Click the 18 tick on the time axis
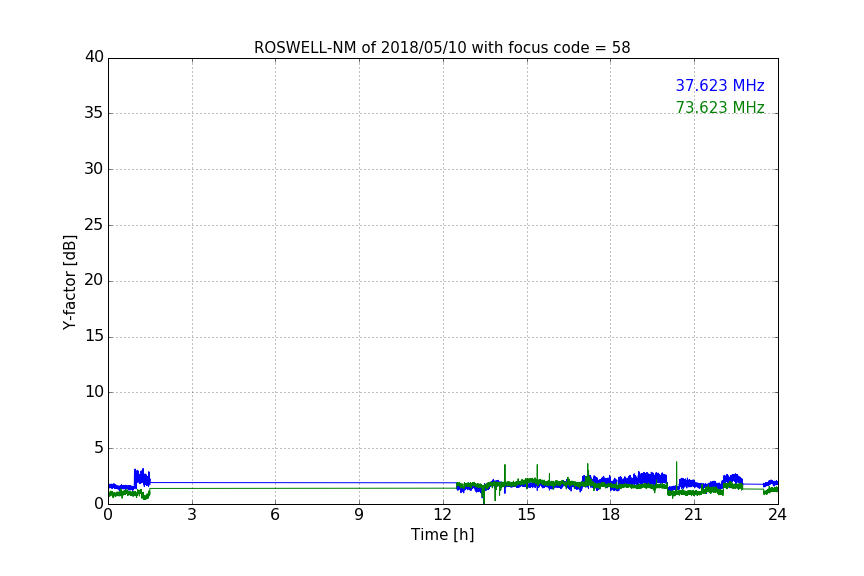This screenshot has height=576, width=864. pyautogui.click(x=610, y=515)
